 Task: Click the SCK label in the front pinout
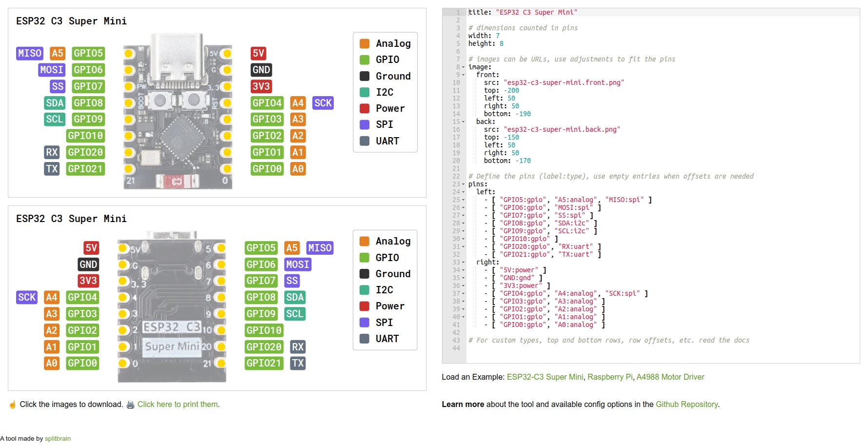pyautogui.click(x=323, y=103)
